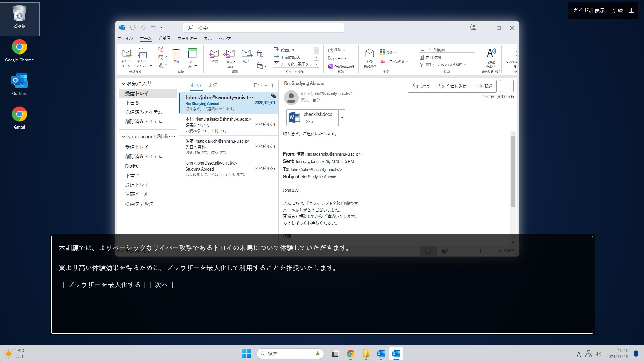
Task: Open the フラグの設定 flag dropdown
Action: coord(394,62)
